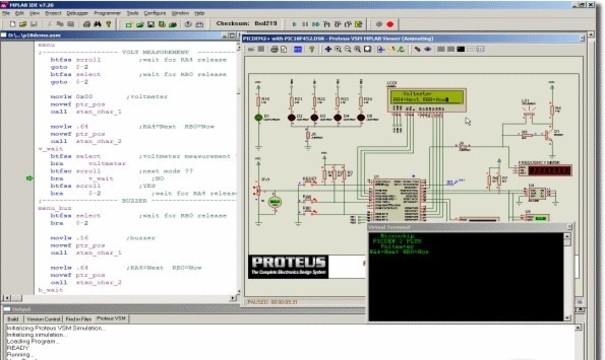605x360 pixels.
Task: Select the Find in Files tab
Action: [x=78, y=319]
